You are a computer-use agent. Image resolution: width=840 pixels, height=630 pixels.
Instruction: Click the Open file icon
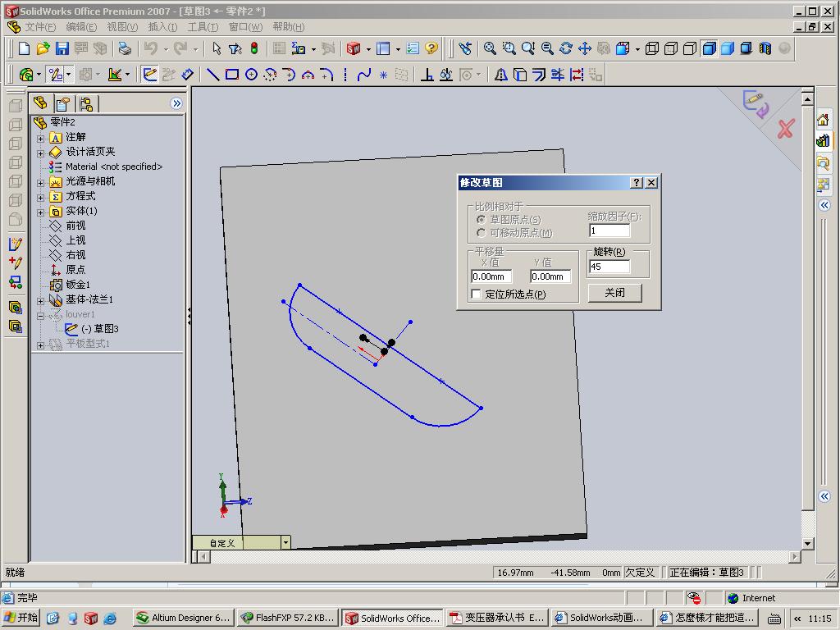click(x=43, y=48)
